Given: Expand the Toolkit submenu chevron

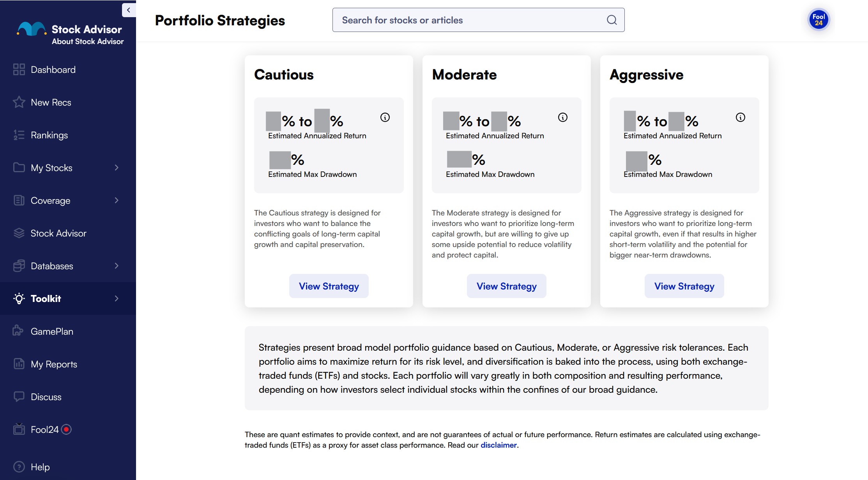Looking at the screenshot, I should pos(116,298).
